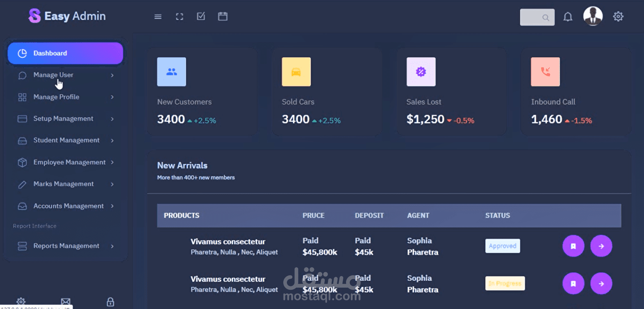Click the Student Management drive icon
The height and width of the screenshot is (309, 644).
point(22,141)
